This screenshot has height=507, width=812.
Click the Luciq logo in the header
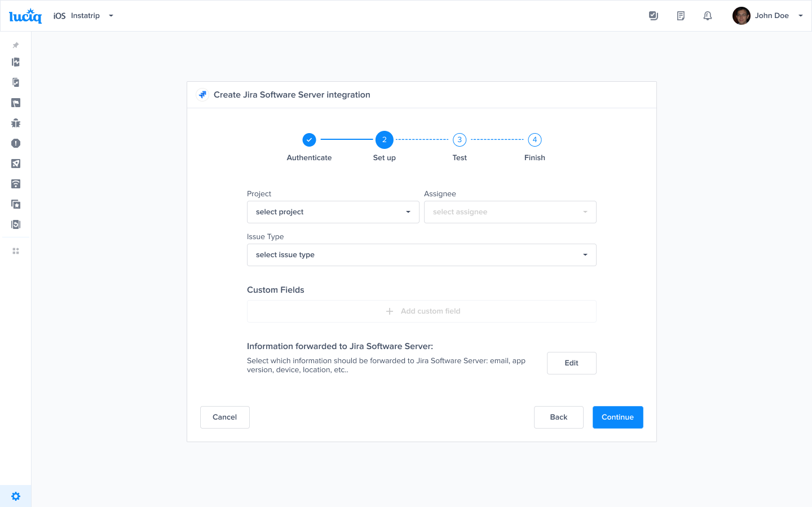25,15
